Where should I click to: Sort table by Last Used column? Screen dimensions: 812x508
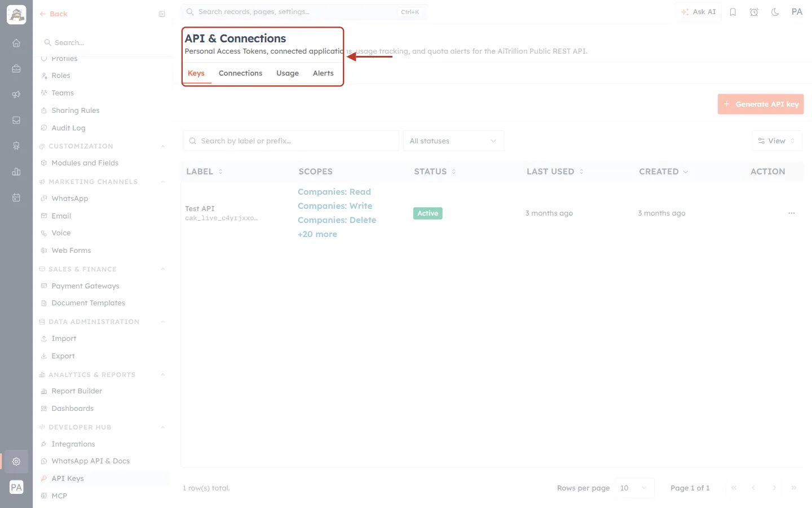555,172
